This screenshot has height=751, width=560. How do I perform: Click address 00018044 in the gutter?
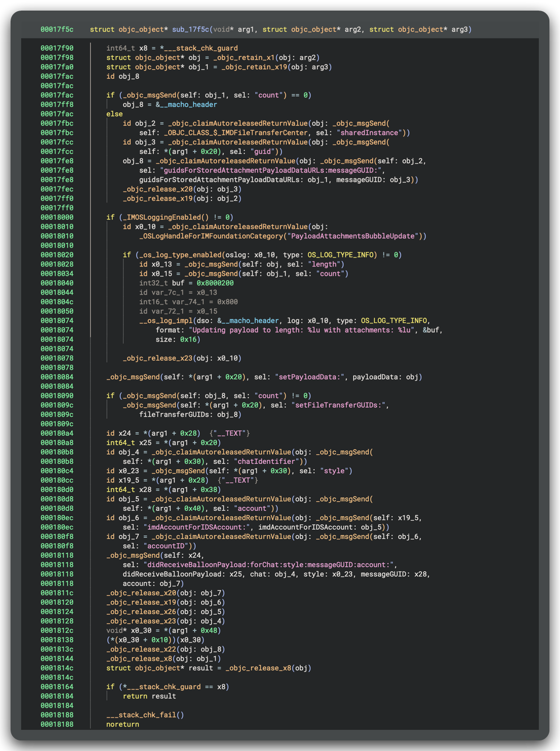tap(57, 292)
